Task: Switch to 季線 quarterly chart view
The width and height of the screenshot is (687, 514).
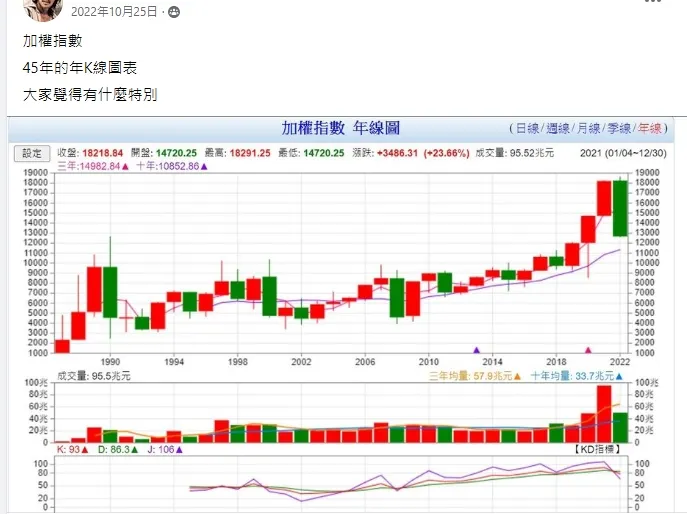Action: tap(619, 128)
